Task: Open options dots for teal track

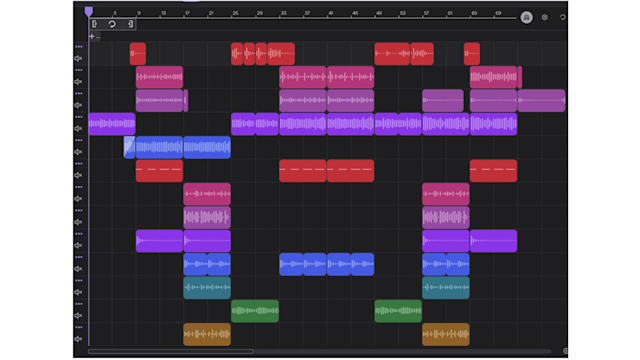Action: 79,280
